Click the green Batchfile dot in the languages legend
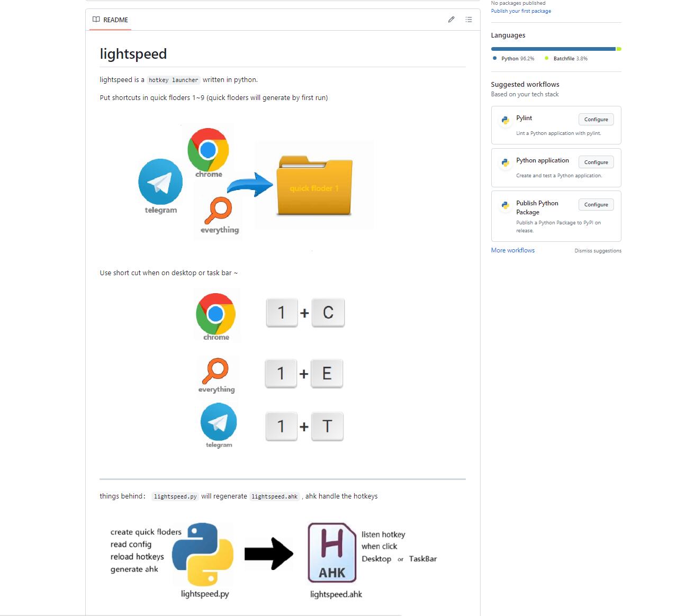Viewport: 695px width, 616px height. [x=546, y=58]
